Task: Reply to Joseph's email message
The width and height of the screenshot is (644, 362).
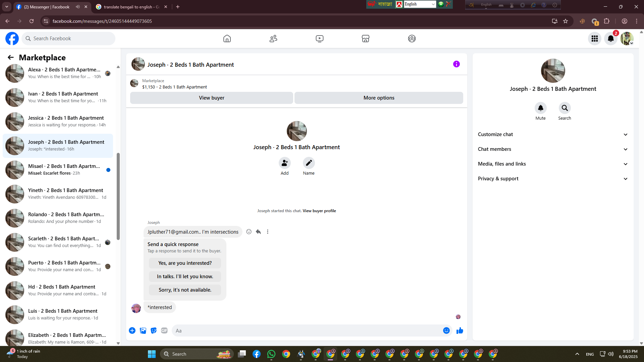Action: click(x=258, y=232)
